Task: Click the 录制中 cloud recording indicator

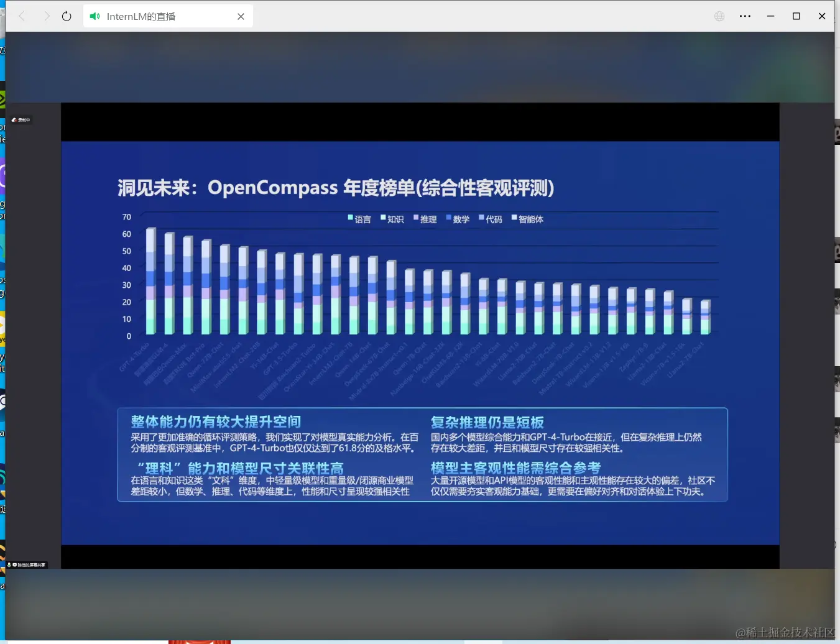Action: (21, 120)
